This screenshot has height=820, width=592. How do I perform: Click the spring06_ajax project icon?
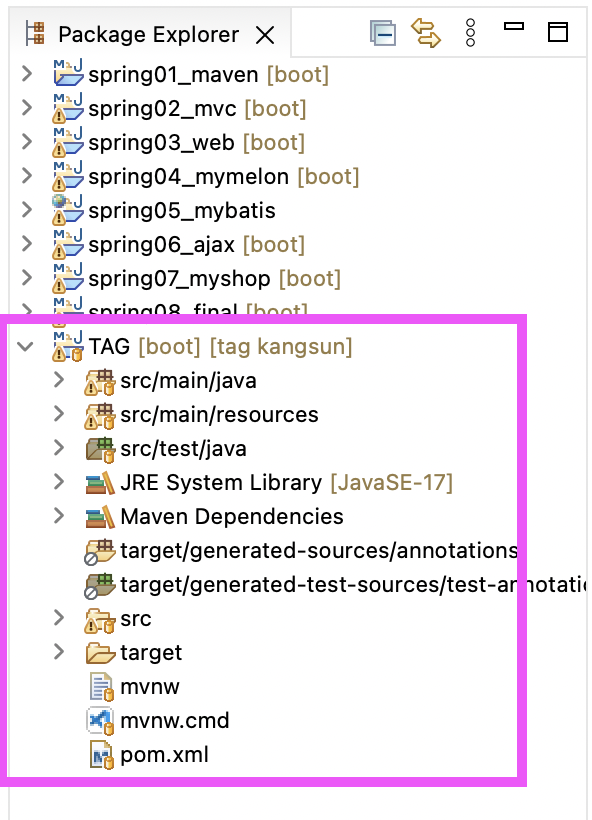tap(68, 244)
